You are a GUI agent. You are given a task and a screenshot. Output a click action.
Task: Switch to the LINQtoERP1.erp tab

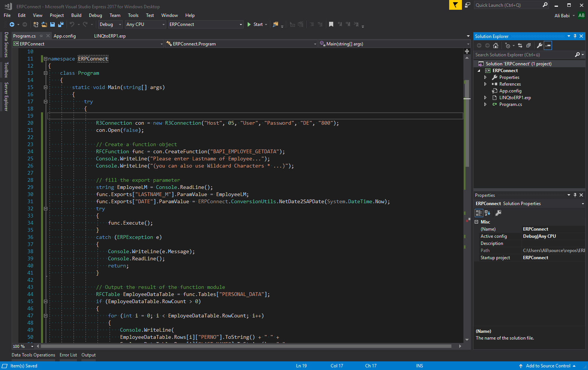(x=110, y=36)
